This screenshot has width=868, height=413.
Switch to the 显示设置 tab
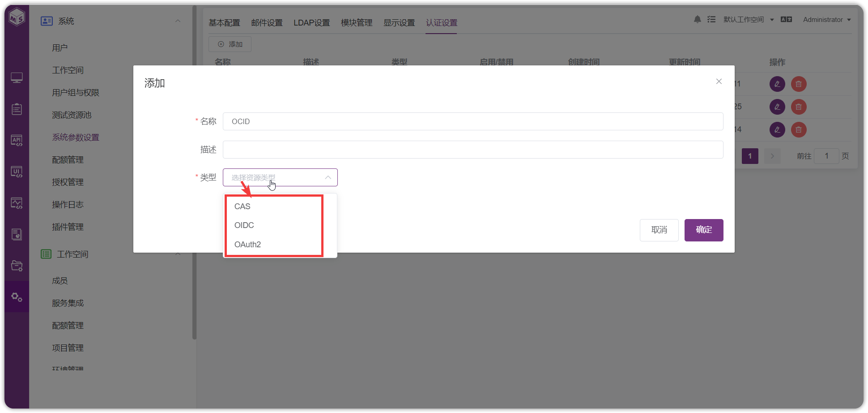(x=399, y=23)
